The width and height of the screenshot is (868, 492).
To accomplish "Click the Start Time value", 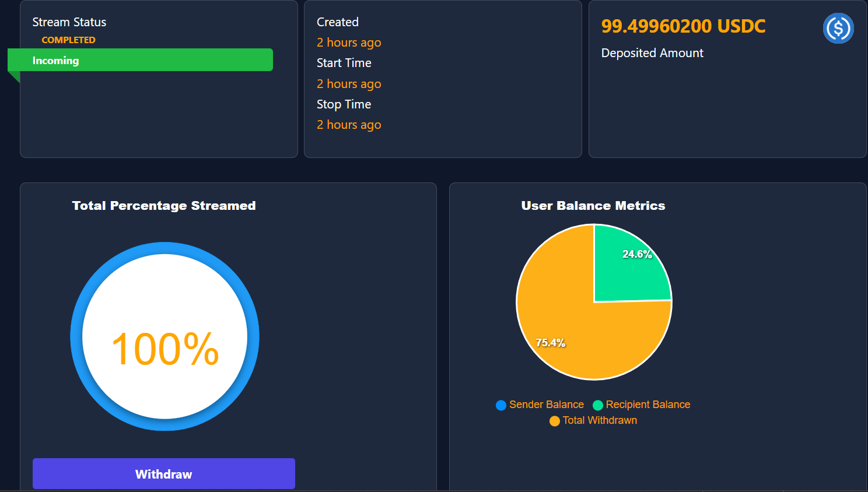I will [x=349, y=84].
